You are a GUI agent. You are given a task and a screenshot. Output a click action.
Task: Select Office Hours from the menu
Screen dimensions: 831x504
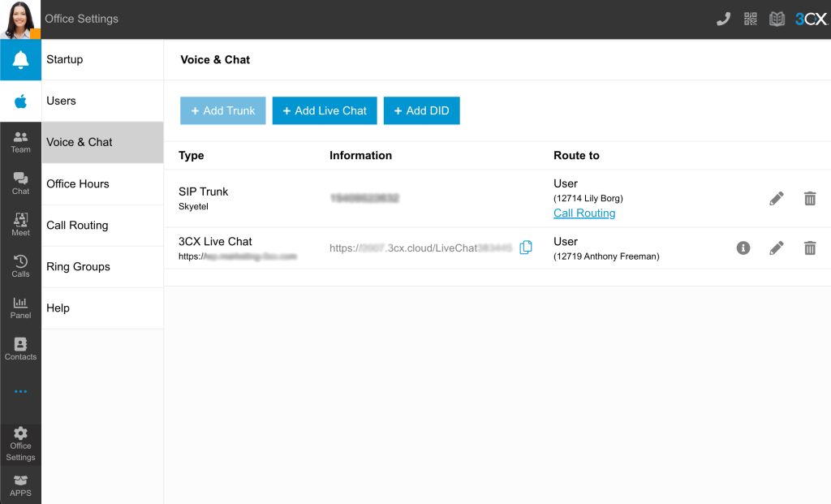click(x=78, y=184)
